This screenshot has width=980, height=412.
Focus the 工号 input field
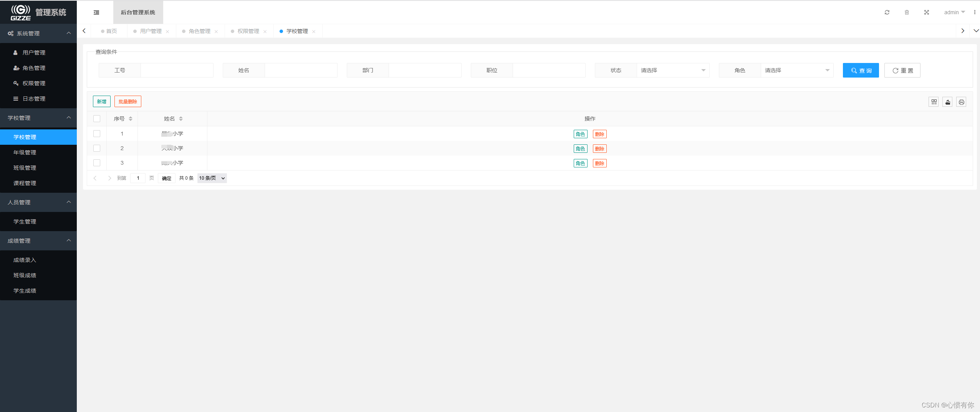click(x=177, y=70)
